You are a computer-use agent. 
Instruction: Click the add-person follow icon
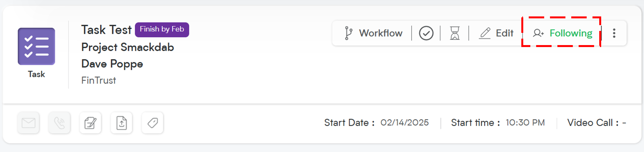[538, 33]
